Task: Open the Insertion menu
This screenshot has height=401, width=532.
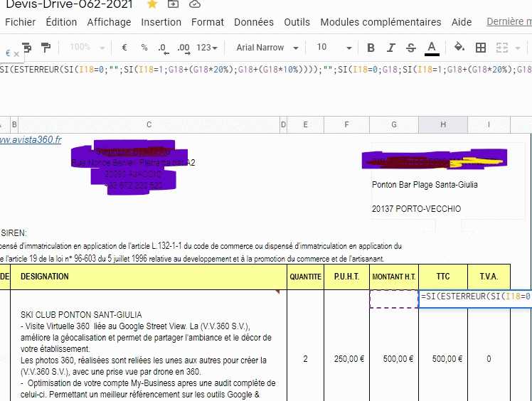Action: (161, 22)
